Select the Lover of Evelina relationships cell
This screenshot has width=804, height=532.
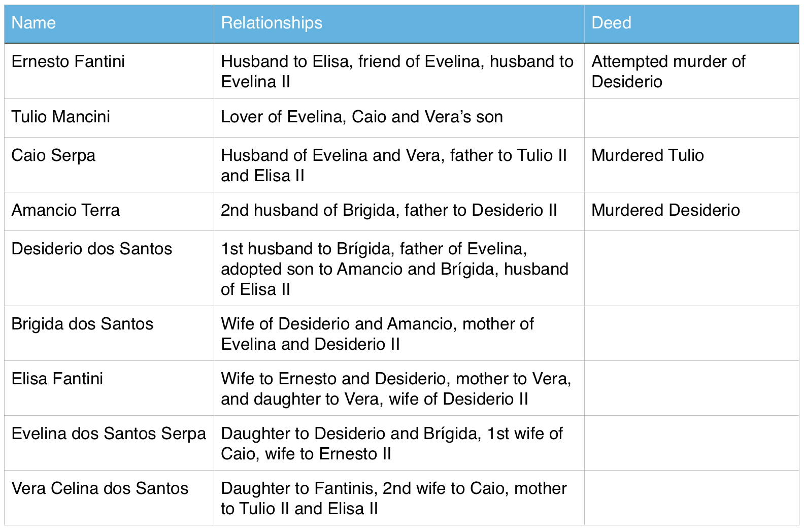362,117
